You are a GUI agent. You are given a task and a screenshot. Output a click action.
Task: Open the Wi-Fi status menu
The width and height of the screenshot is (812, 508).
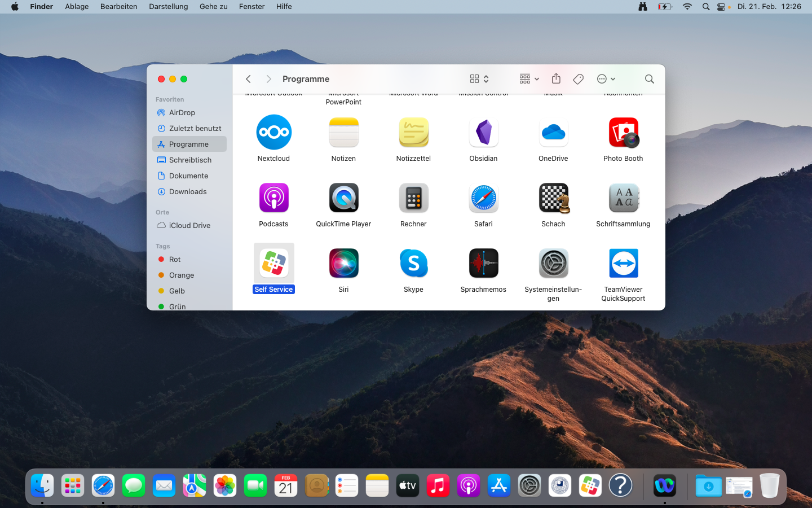[687, 7]
